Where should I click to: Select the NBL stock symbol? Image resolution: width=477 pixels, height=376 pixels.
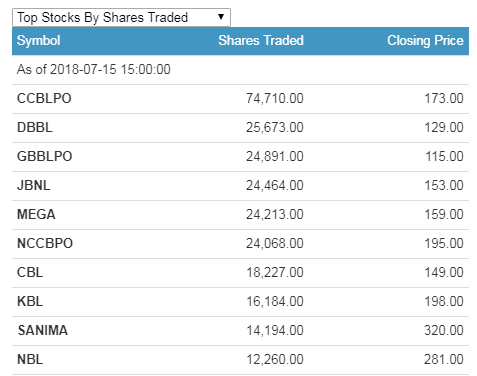click(x=30, y=360)
